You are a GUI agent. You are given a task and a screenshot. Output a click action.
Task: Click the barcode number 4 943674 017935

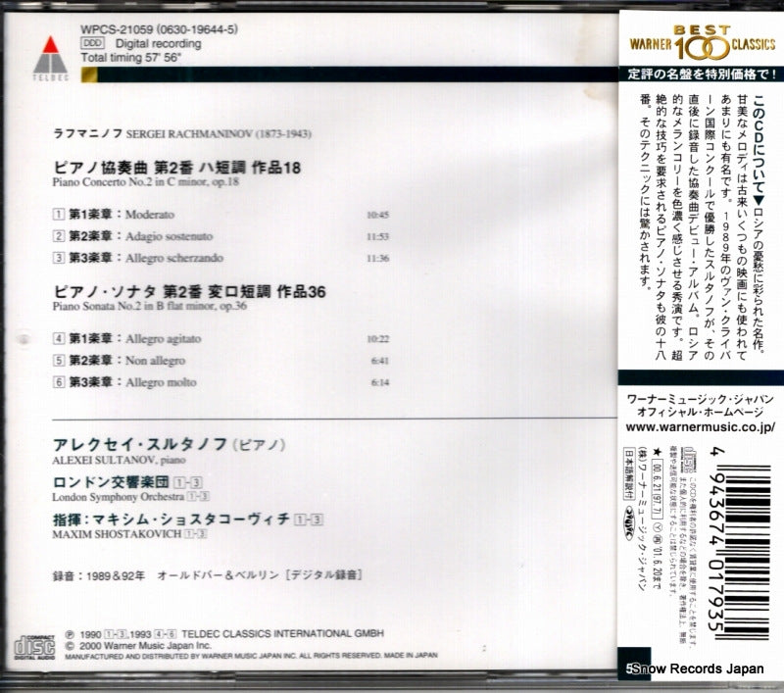[717, 539]
